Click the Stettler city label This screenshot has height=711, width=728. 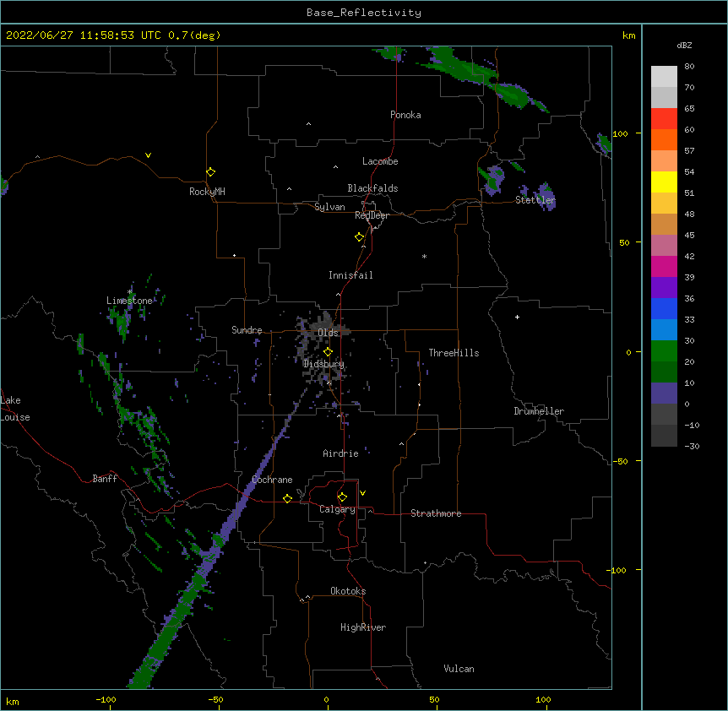click(x=535, y=200)
